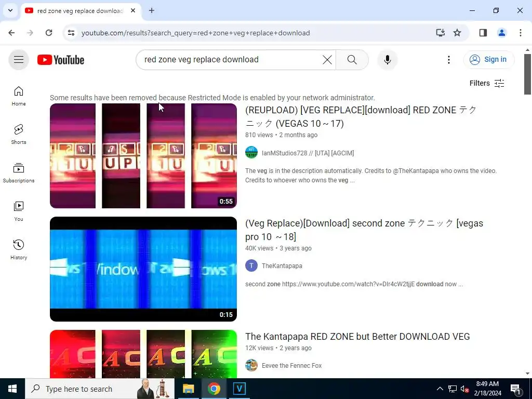Open the taskbar clock and date
This screenshot has height=399, width=532.
pos(487,389)
